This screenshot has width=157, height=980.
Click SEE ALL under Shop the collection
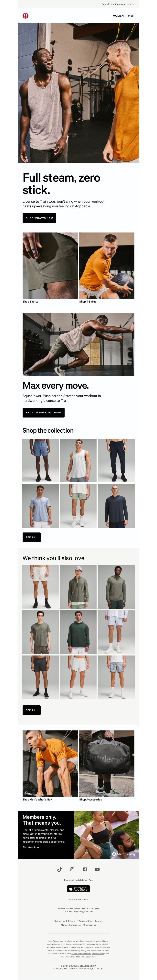pyautogui.click(x=32, y=537)
